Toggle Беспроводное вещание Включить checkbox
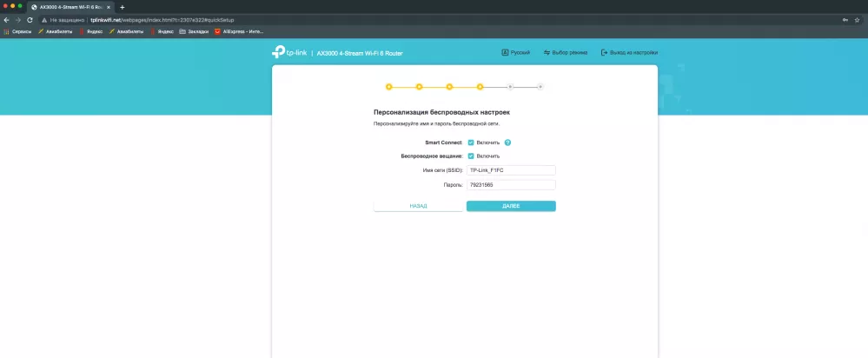Image resolution: width=868 pixels, height=358 pixels. pos(471,156)
